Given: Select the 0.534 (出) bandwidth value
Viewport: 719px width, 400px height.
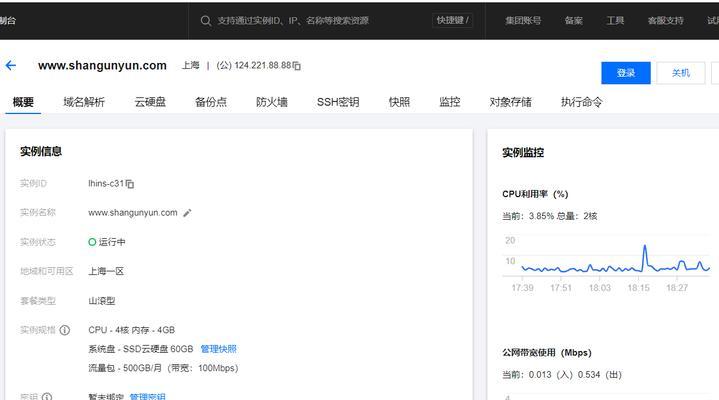Looking at the screenshot, I should coord(600,375).
